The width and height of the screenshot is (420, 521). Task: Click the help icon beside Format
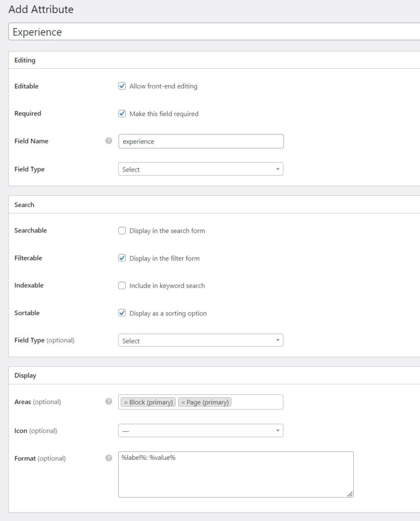(108, 458)
